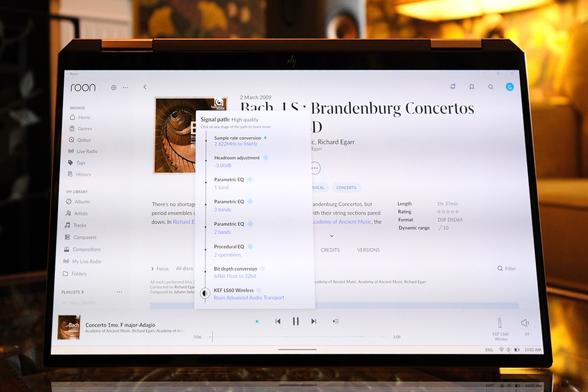Click the 2.822MHz to 96kHz value

click(x=236, y=144)
